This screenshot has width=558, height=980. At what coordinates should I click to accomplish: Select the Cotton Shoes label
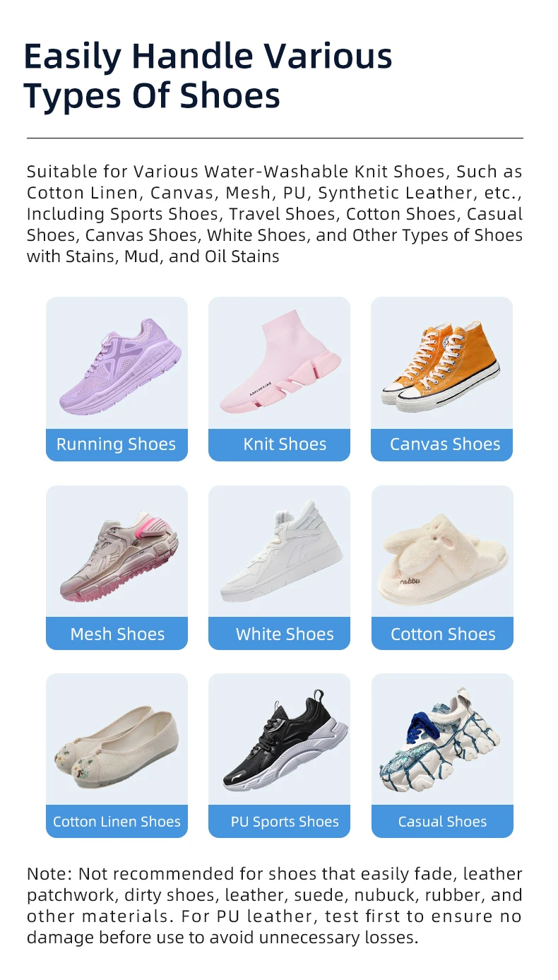tap(442, 634)
